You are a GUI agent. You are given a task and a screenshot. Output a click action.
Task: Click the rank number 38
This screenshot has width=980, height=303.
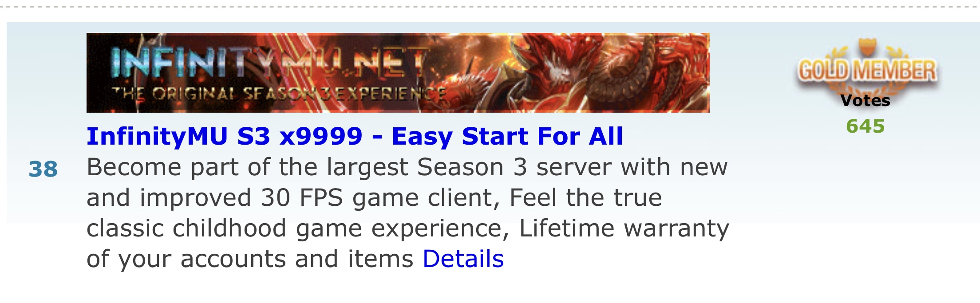click(x=43, y=169)
